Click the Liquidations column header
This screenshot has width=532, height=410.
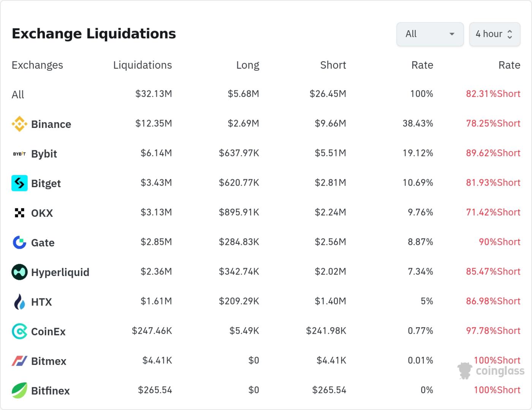click(142, 65)
